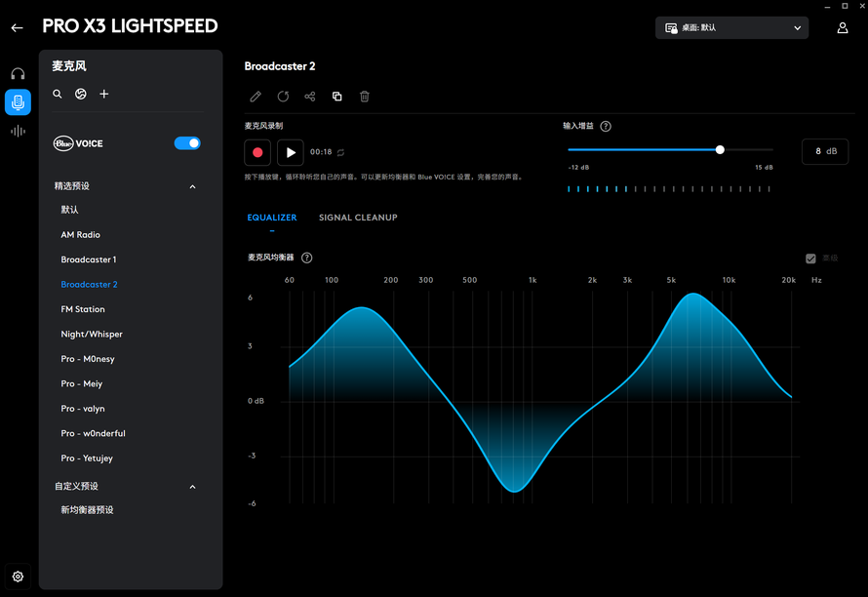Click the 15 dB maximum gain label
The image size is (868, 597).
pyautogui.click(x=764, y=167)
